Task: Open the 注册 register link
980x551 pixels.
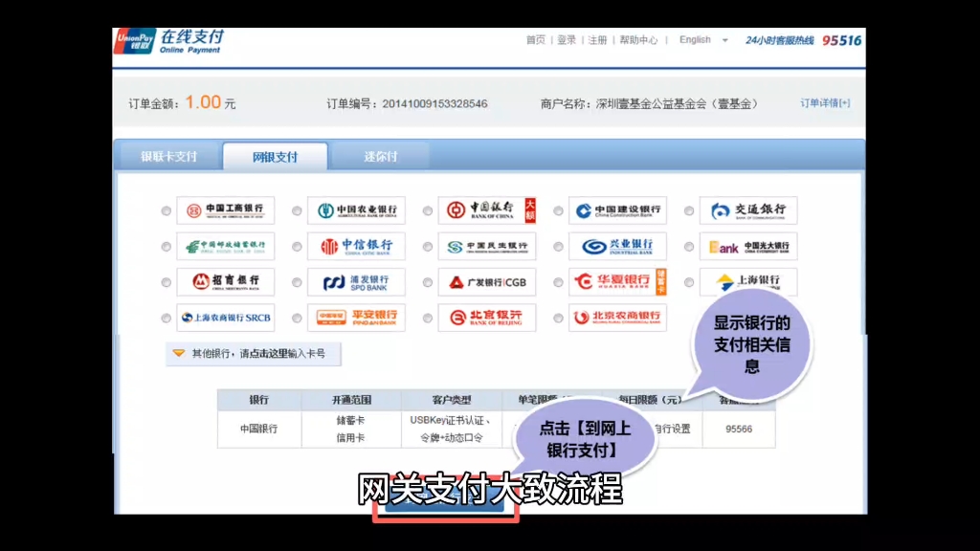Action: (597, 40)
